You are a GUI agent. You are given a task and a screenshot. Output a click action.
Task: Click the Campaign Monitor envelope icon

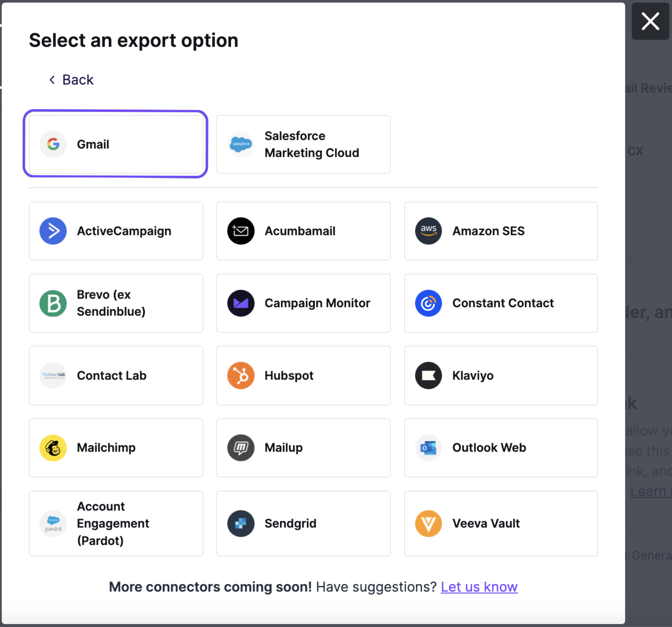(241, 303)
